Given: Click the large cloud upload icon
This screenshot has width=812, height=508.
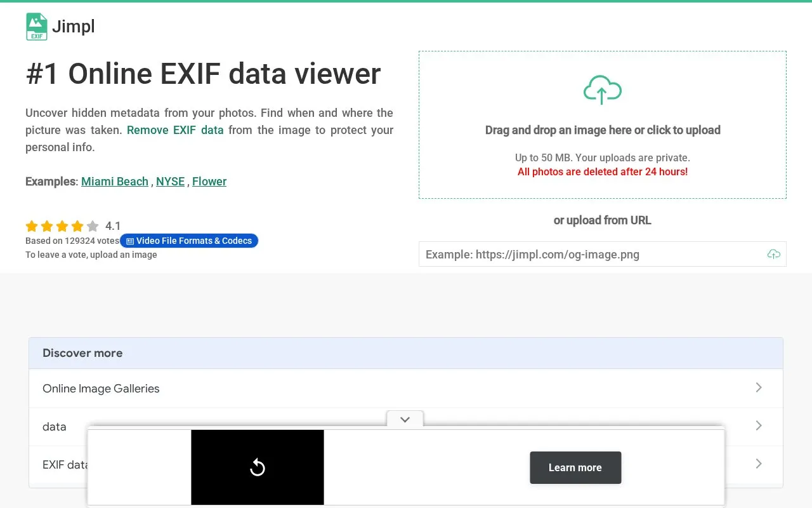Looking at the screenshot, I should tap(602, 90).
